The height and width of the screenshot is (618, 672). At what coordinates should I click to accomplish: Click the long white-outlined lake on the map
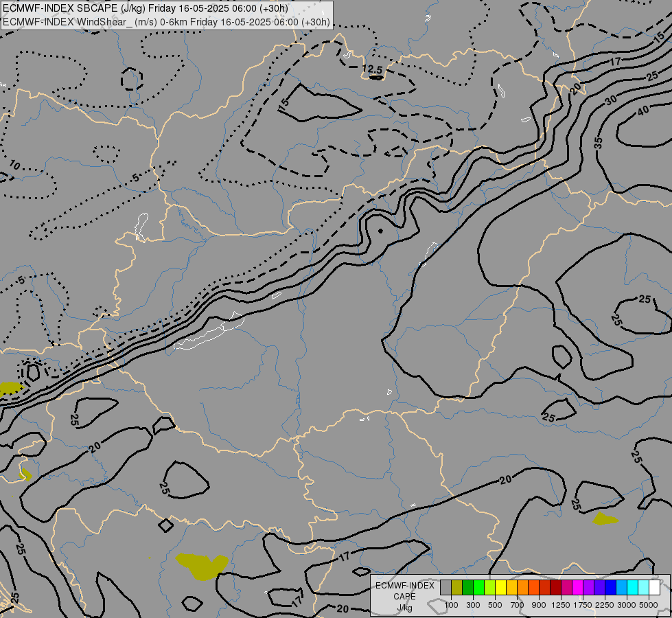209,332
